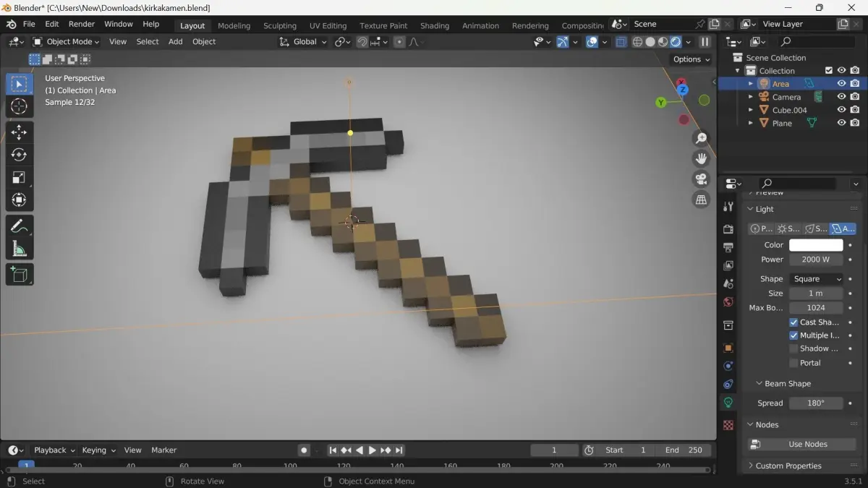Uncheck Multiple Importance checkbox
868x488 pixels.
click(793, 335)
